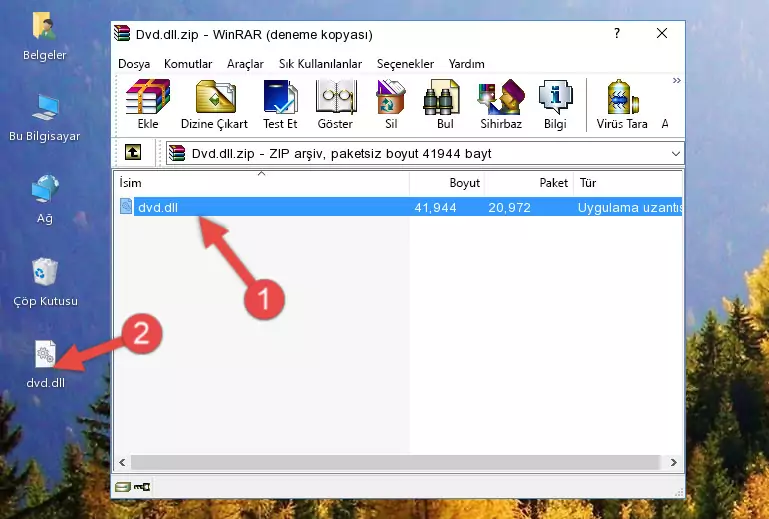Open the archive path dropdown
This screenshot has height=519, width=769.
(675, 154)
